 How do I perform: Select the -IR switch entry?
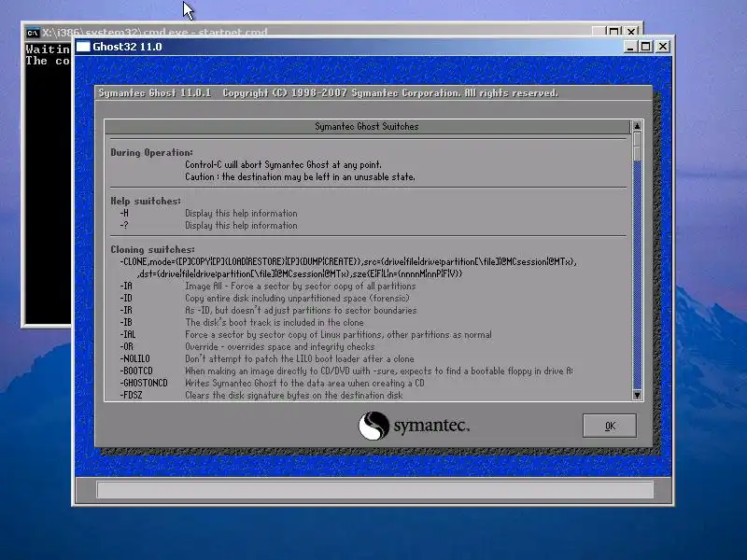(126, 310)
